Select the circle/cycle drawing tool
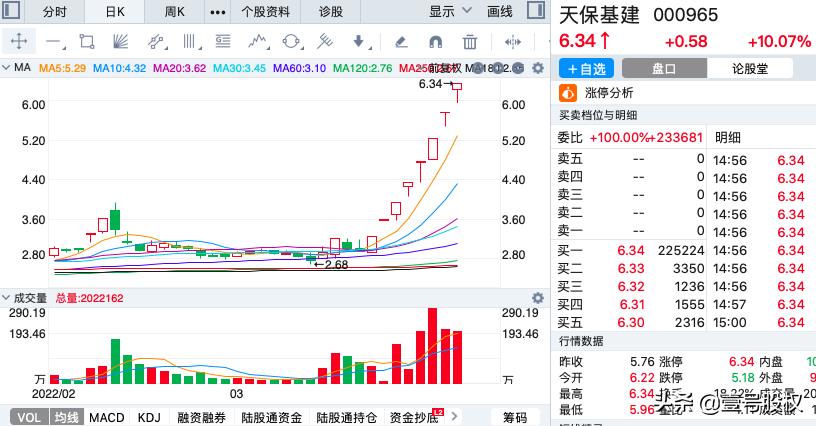816x426 pixels. point(291,42)
